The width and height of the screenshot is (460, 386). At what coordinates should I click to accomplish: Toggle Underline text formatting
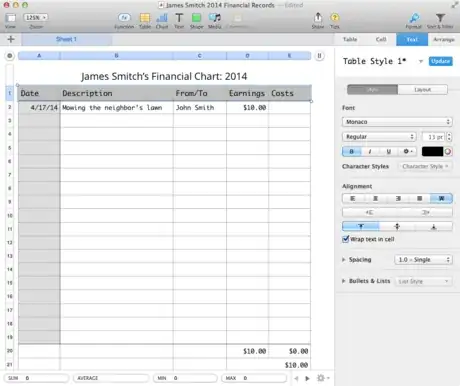tap(388, 152)
